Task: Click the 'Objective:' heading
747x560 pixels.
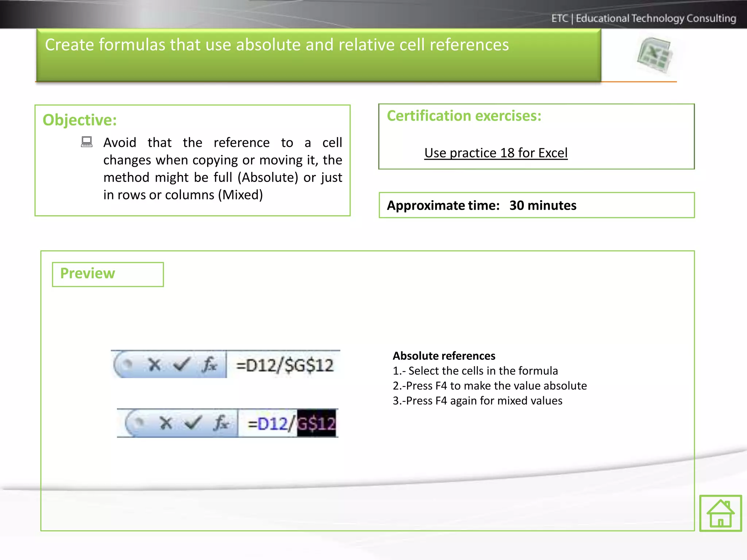Action: [x=80, y=120]
